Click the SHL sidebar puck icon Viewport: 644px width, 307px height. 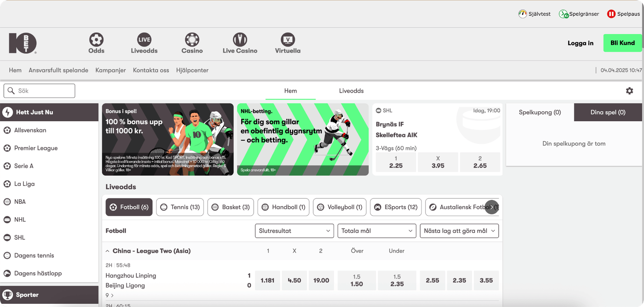pyautogui.click(x=7, y=238)
